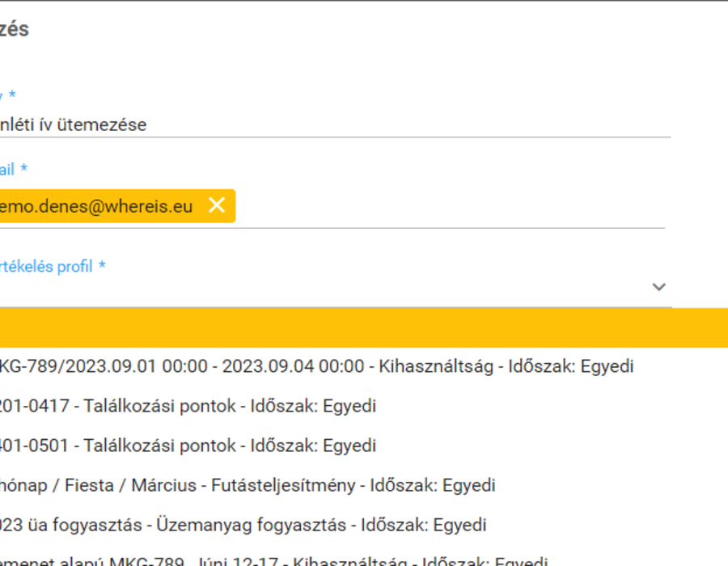Screen dimensions: 728x566
Task: Choose the KG-789/2023.09.01 Kihasználtság option
Action: click(364, 366)
